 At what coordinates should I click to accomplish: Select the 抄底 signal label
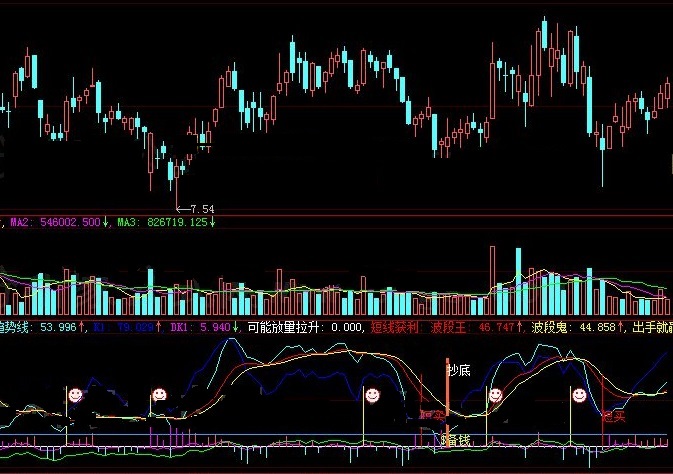tap(459, 370)
